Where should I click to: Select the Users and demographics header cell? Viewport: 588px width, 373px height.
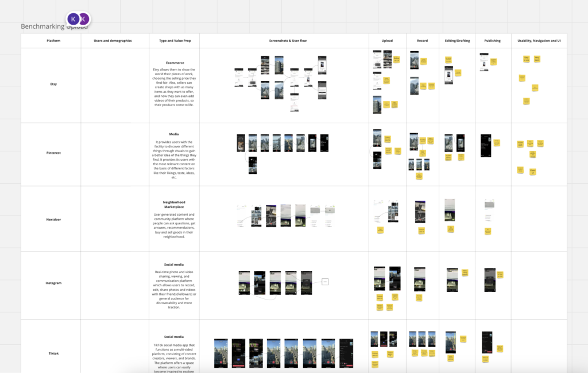(113, 41)
